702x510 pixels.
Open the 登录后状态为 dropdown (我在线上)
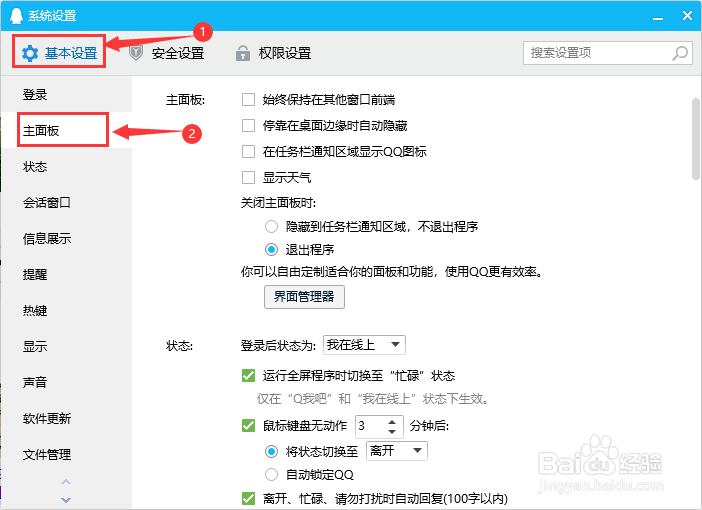pyautogui.click(x=364, y=345)
